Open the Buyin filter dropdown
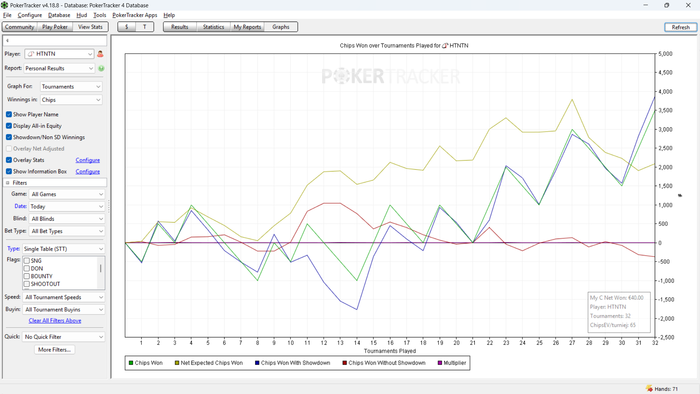Image resolution: width=700 pixels, height=394 pixels. click(x=63, y=309)
